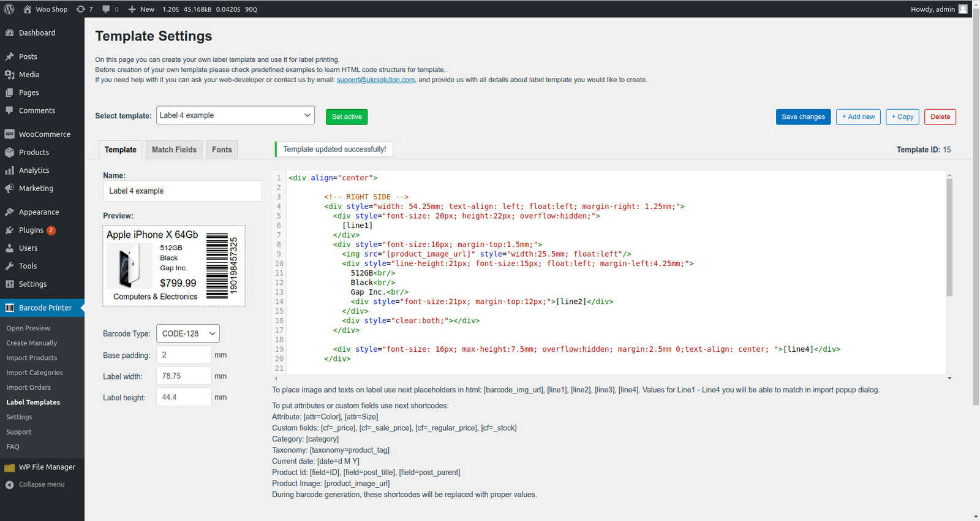The image size is (980, 521).
Task: Open Dashboard via its gauge icon
Action: pos(9,33)
